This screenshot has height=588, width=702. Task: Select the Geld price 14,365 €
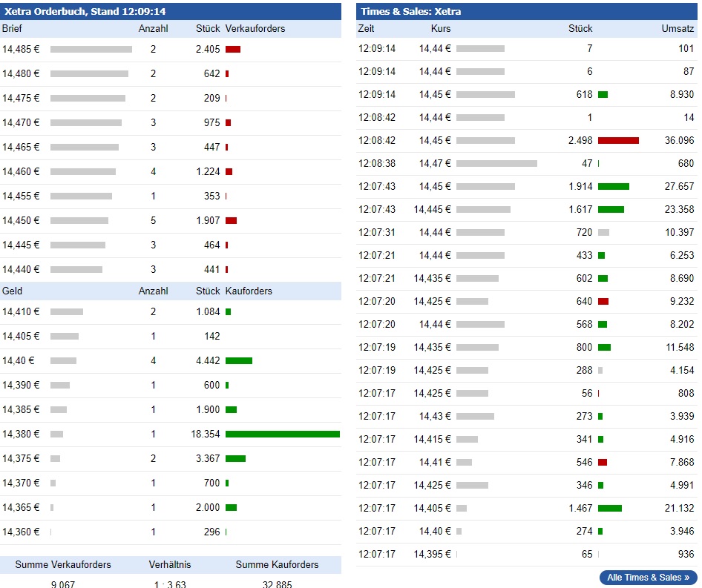[x=21, y=507]
